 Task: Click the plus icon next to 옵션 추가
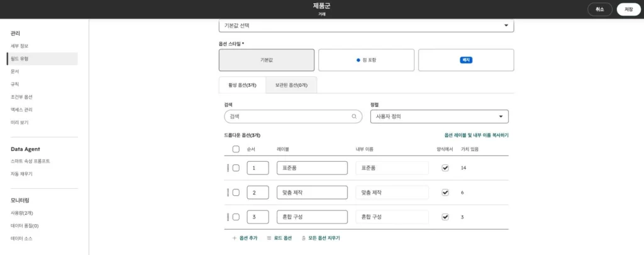point(235,238)
